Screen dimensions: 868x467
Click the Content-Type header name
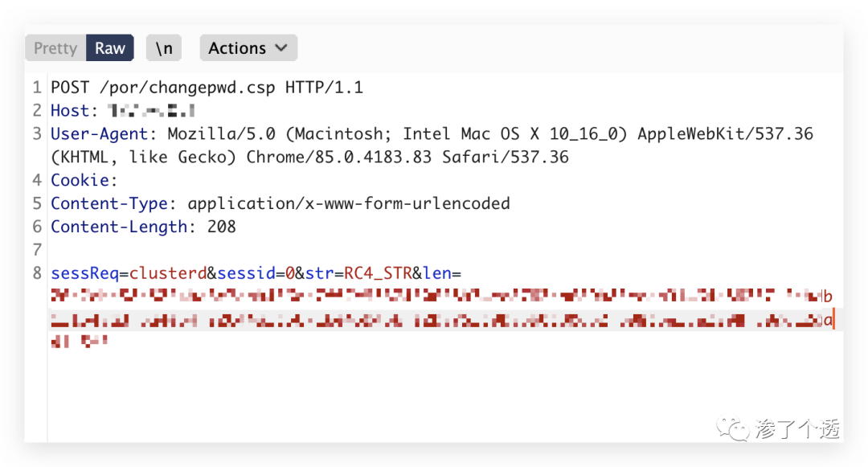[x=109, y=203]
